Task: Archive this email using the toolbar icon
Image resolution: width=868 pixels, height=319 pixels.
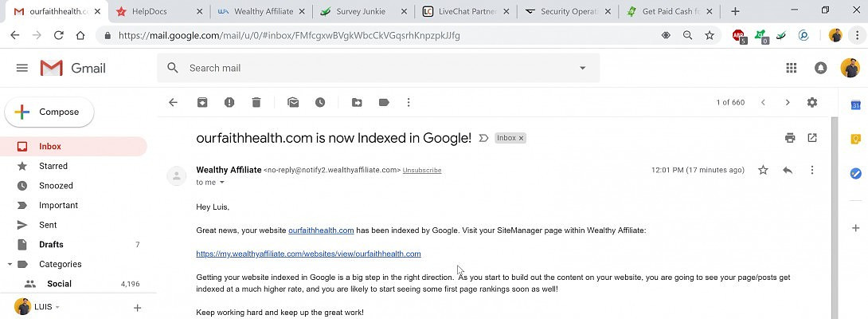Action: tap(202, 103)
